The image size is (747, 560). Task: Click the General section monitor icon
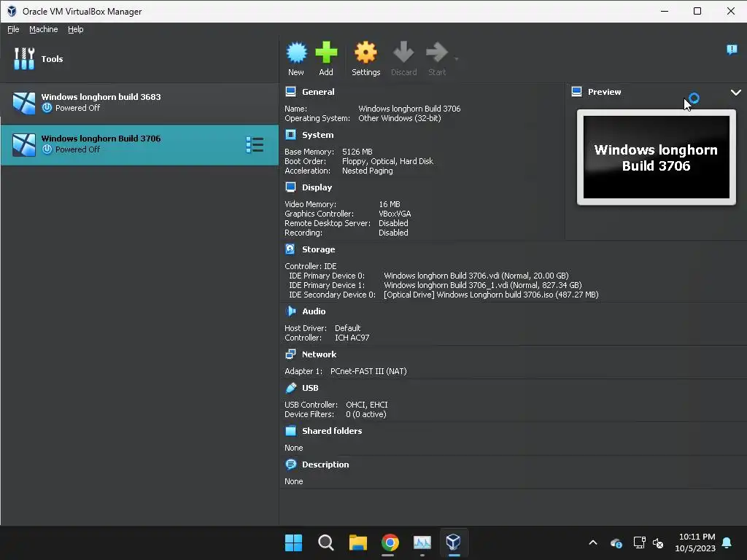click(x=290, y=91)
